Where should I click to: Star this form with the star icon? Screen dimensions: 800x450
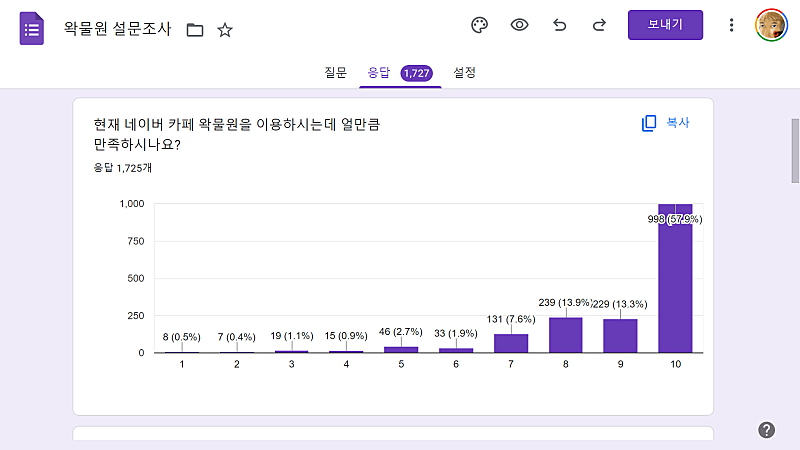coord(225,30)
